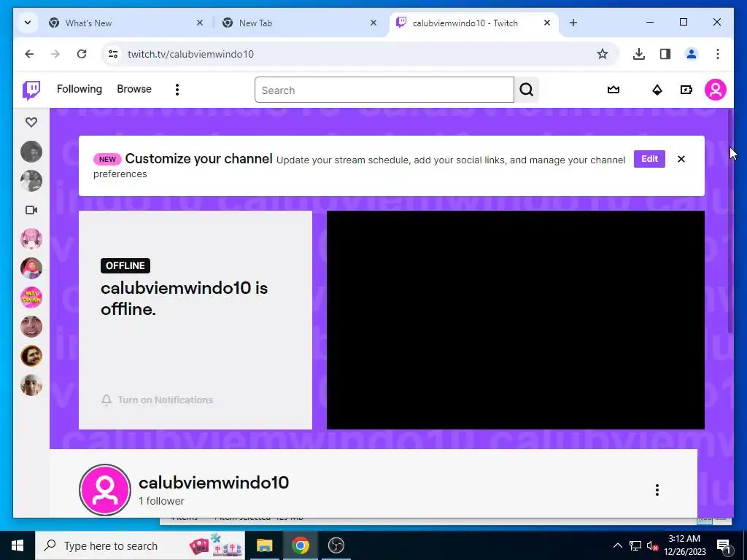Click the black offline video player
The image size is (747, 560).
(x=516, y=320)
